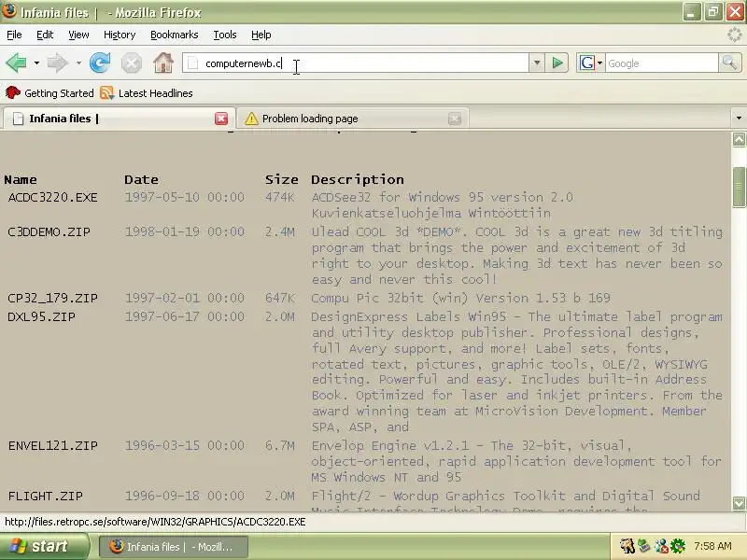Screen dimensions: 747x560
Task: Open the Bookmarks menu
Action: coord(175,35)
